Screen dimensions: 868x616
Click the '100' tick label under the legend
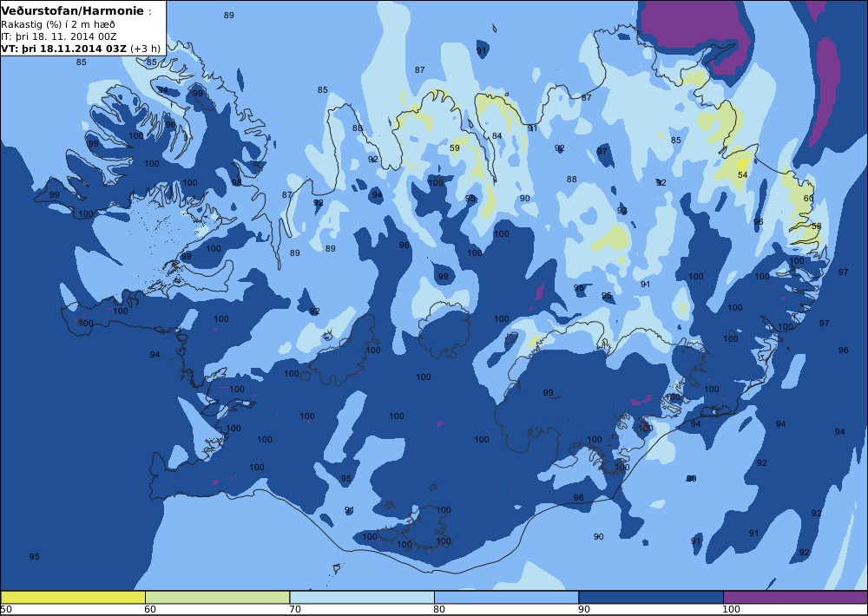tap(731, 609)
